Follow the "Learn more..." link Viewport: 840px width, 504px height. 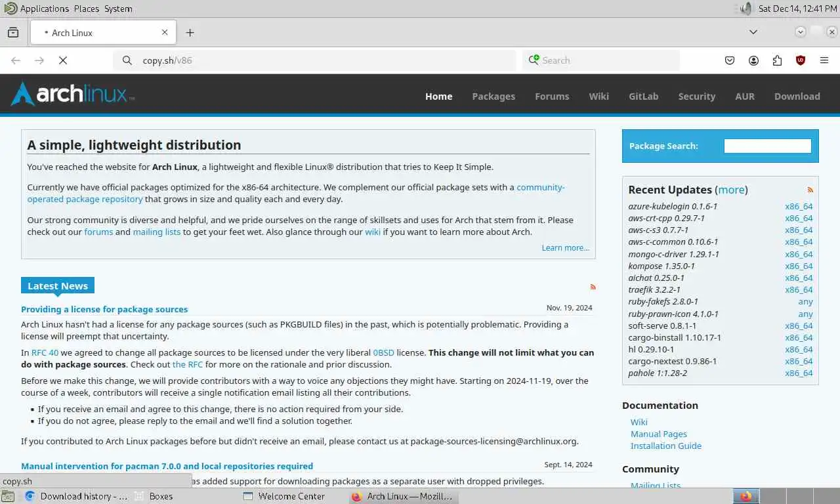coord(565,247)
